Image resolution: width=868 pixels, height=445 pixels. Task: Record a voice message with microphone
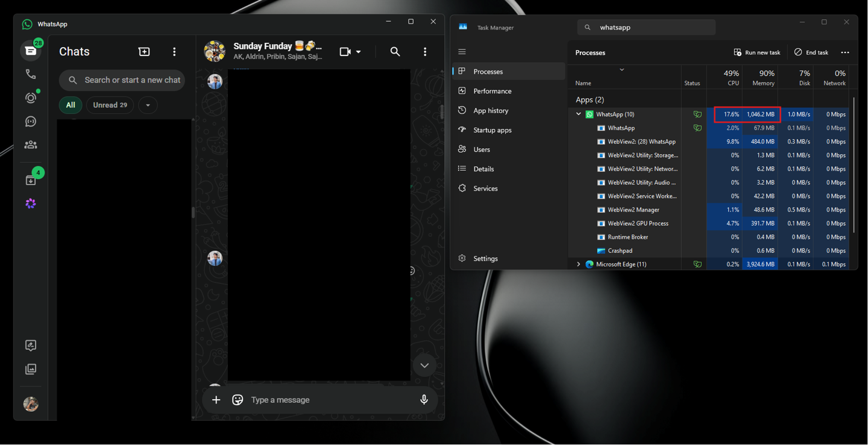[424, 400]
